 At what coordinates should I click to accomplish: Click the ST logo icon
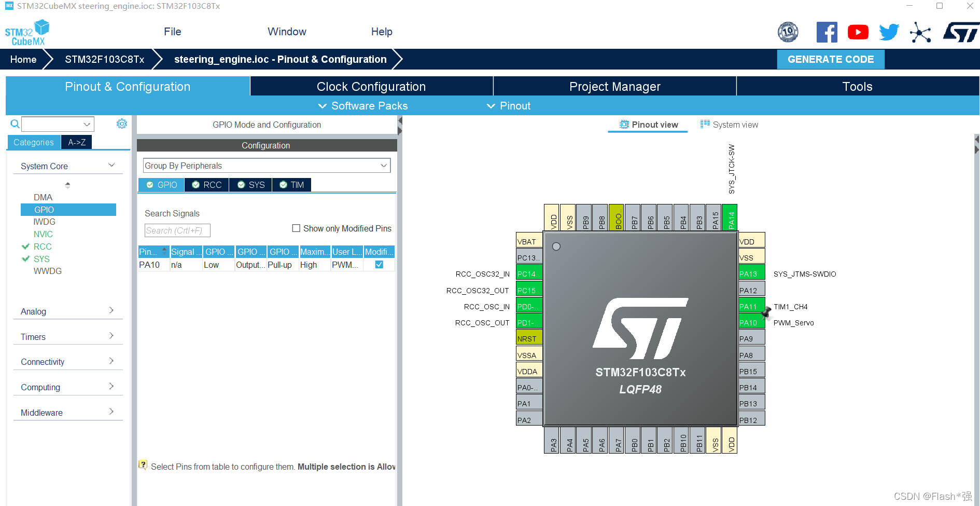(x=961, y=32)
